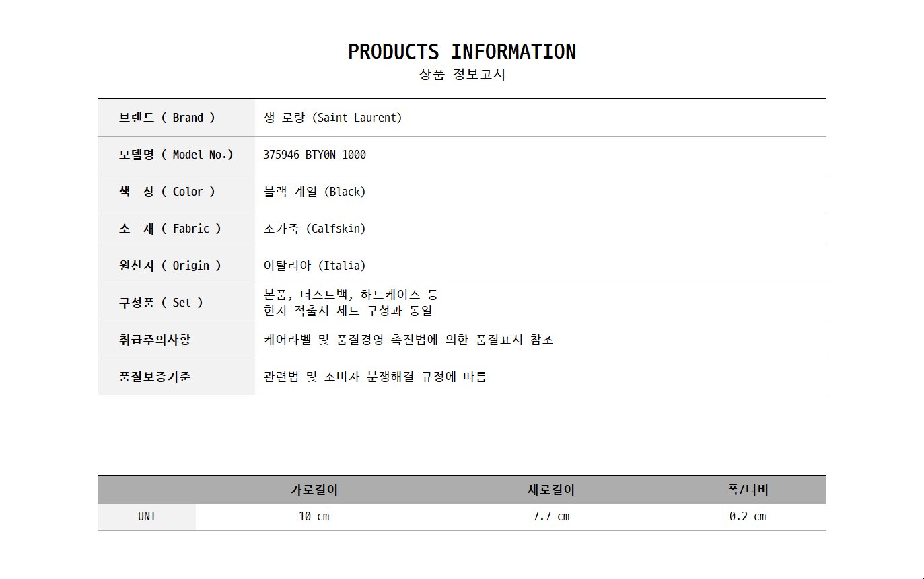
Task: Select the 브랜드 ( Brand ) label cell
Action: (167, 118)
